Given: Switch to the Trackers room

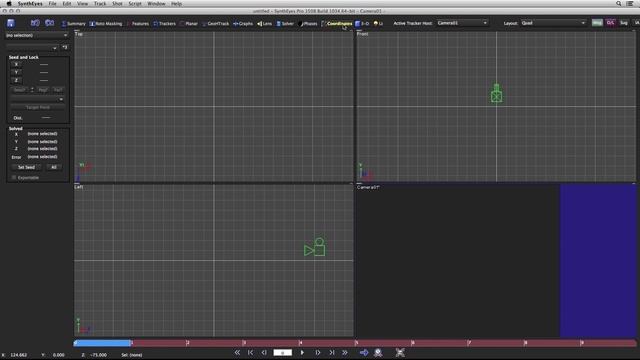Looking at the screenshot, I should click(164, 24).
